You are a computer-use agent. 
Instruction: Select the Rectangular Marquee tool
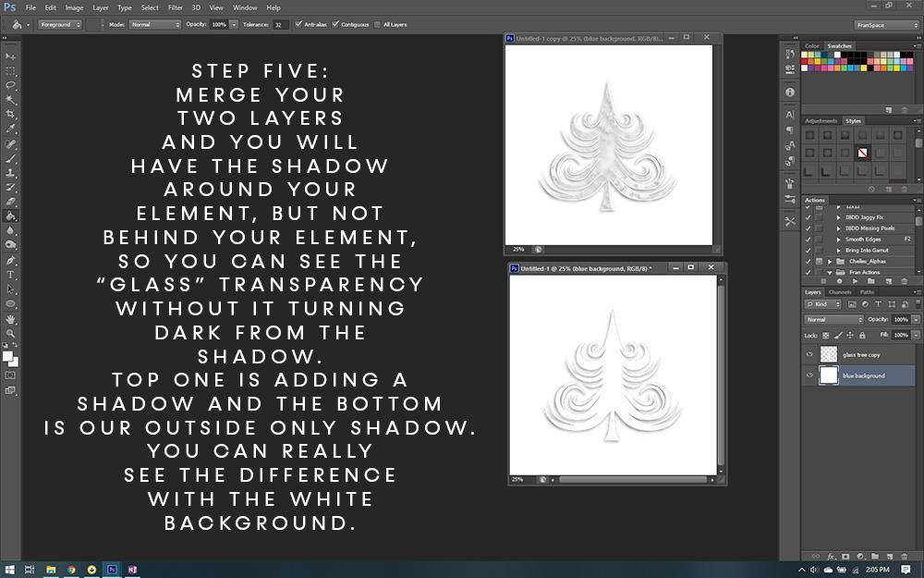10,71
